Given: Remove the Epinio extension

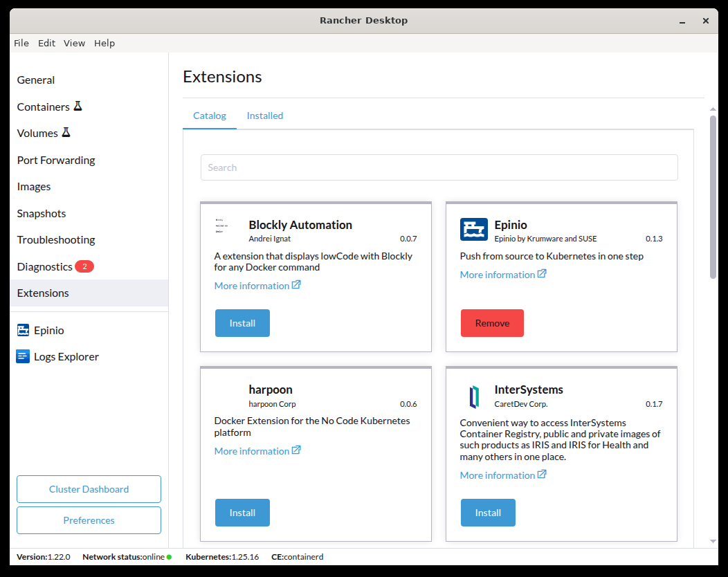Looking at the screenshot, I should [492, 323].
